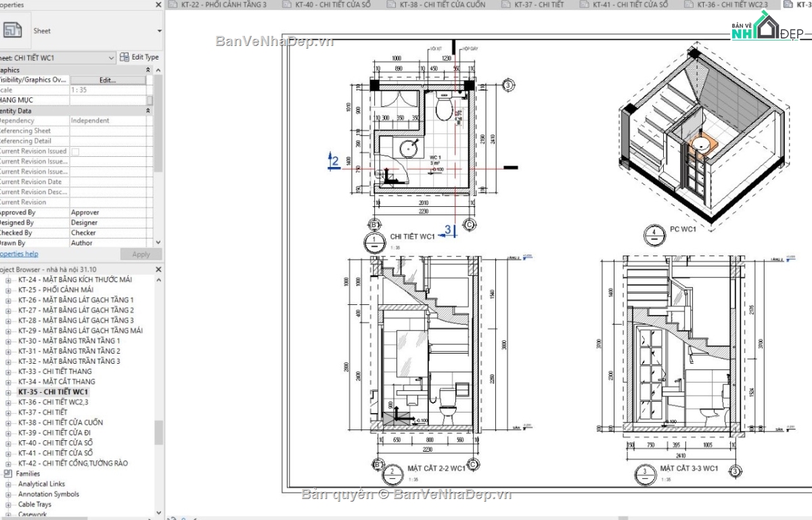Image resolution: width=812 pixels, height=520 pixels.
Task: Switch to KT-37 - CHI TIẾT tab
Action: 539,5
